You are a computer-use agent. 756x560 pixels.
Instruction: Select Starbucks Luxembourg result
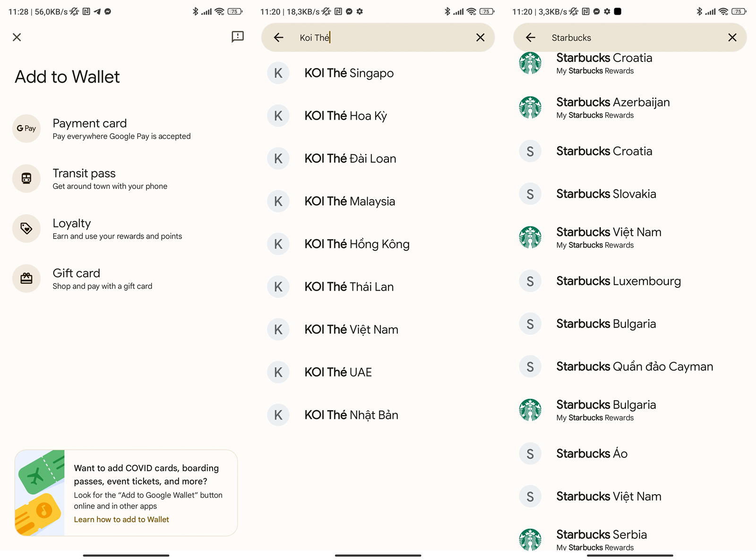pos(630,281)
